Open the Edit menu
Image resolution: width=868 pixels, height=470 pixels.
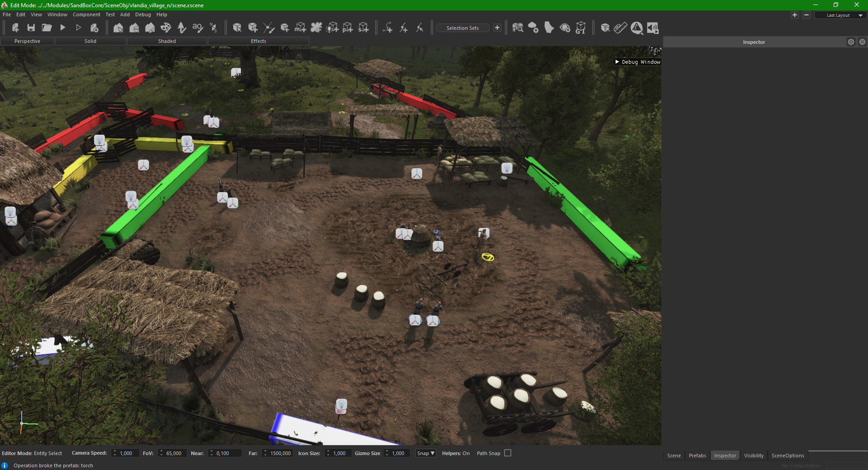[x=21, y=14]
